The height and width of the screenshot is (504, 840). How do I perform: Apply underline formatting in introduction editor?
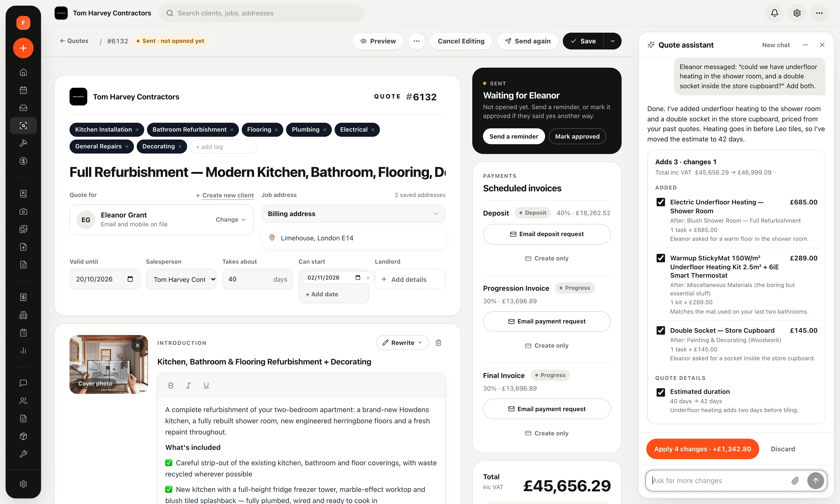click(206, 385)
